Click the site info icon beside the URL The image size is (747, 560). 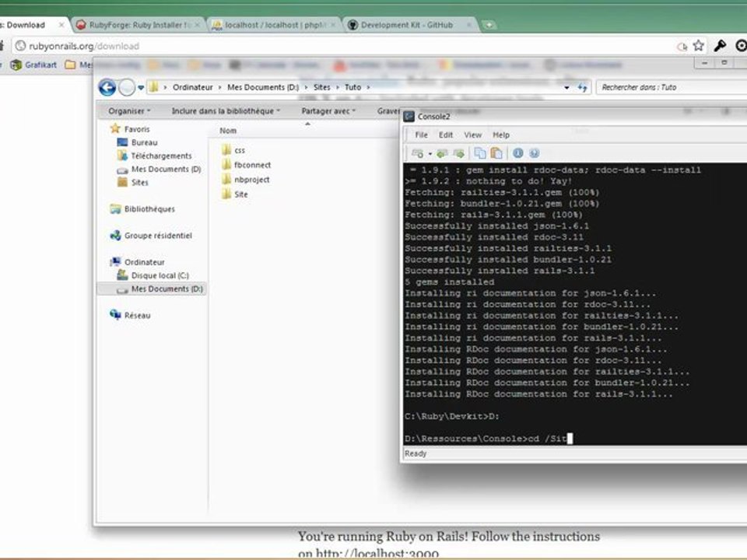click(20, 46)
